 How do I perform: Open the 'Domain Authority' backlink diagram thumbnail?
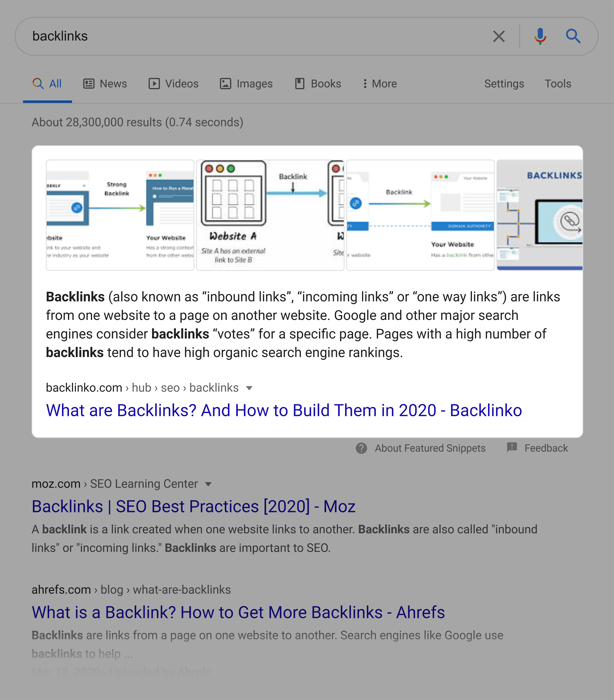(x=420, y=215)
